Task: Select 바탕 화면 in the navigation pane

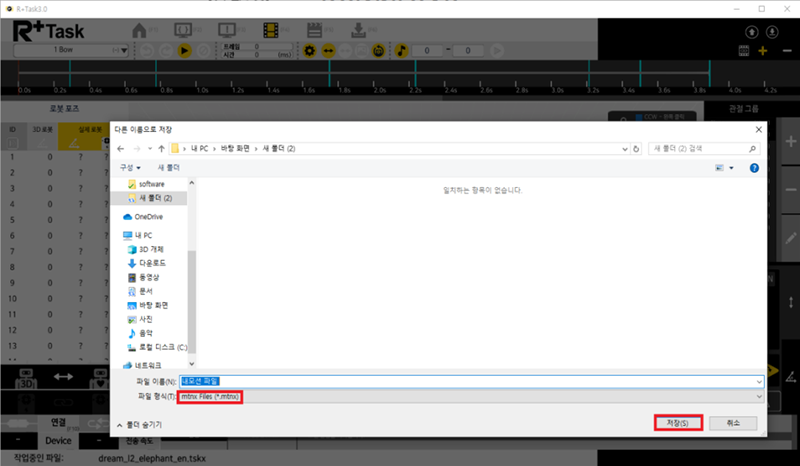Action: [x=154, y=305]
